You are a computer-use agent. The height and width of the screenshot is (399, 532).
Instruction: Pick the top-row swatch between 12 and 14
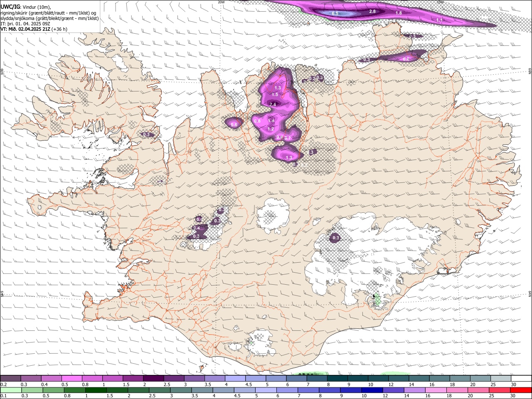coord(398,378)
